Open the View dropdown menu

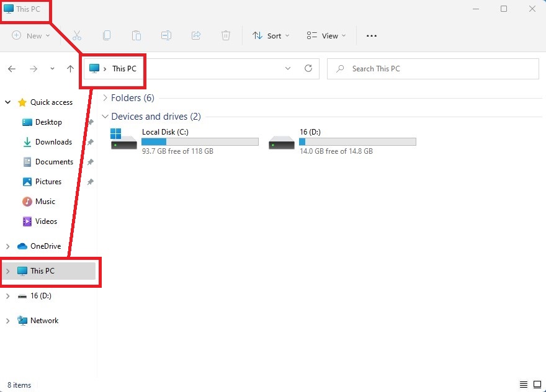[x=326, y=35]
